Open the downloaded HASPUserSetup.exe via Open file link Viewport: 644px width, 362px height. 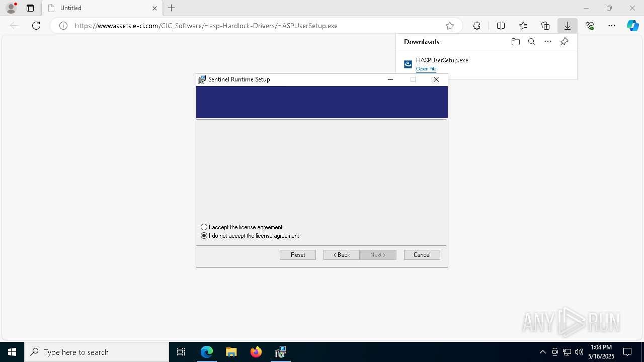(x=426, y=69)
